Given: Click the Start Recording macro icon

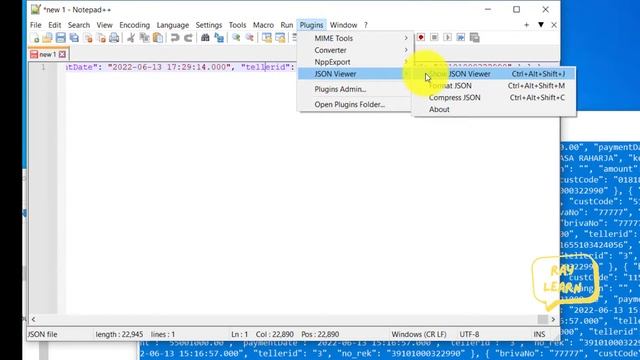Looking at the screenshot, I should (x=420, y=38).
